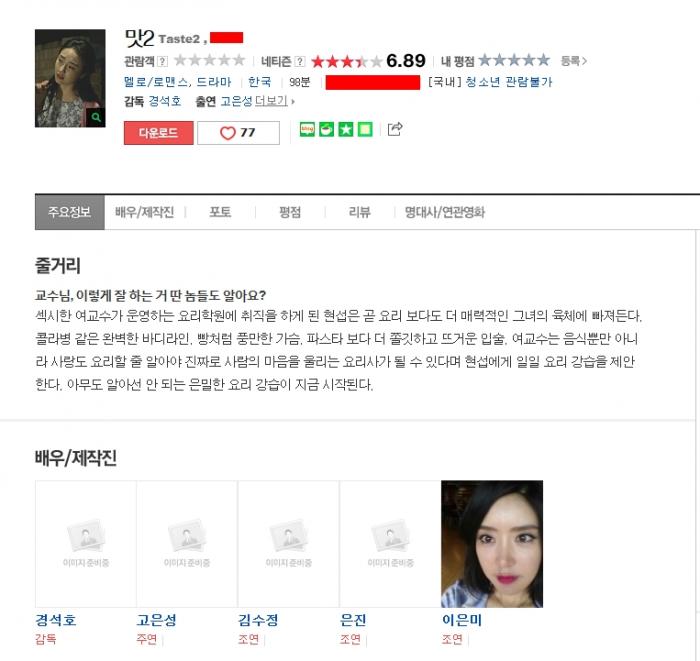The image size is (700, 661).
Task: Click the magnifier icon on movie poster
Action: point(96,117)
